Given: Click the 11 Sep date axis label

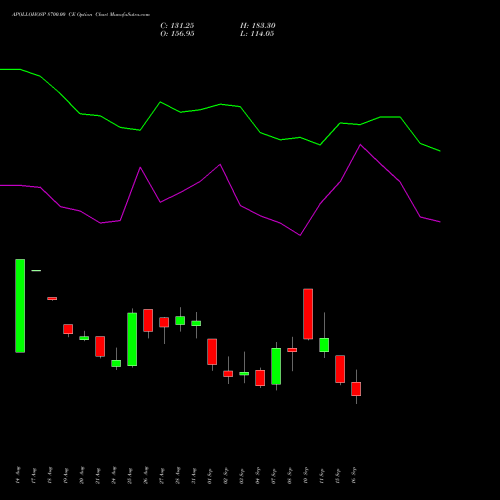Looking at the screenshot, I should pyautogui.click(x=322, y=476).
